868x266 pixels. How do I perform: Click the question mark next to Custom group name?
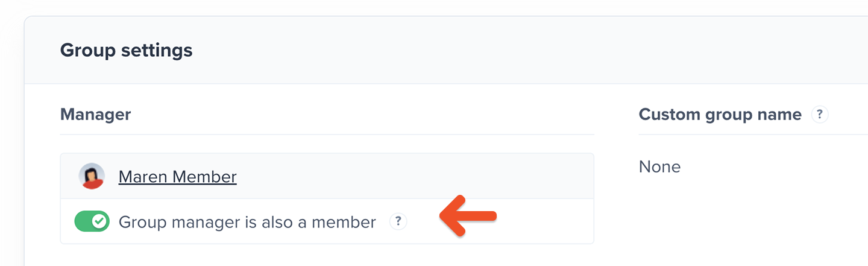pyautogui.click(x=820, y=114)
